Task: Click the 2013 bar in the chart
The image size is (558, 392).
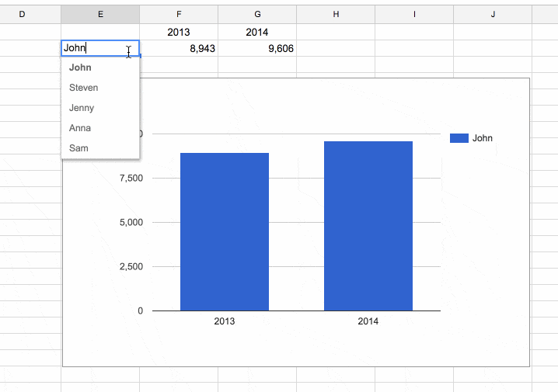Action: [225, 232]
